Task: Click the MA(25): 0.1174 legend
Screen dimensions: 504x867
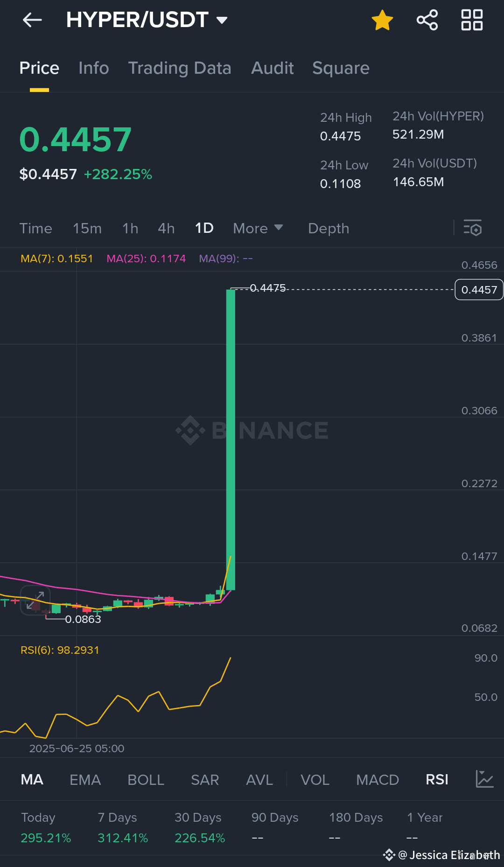Action: click(x=146, y=259)
